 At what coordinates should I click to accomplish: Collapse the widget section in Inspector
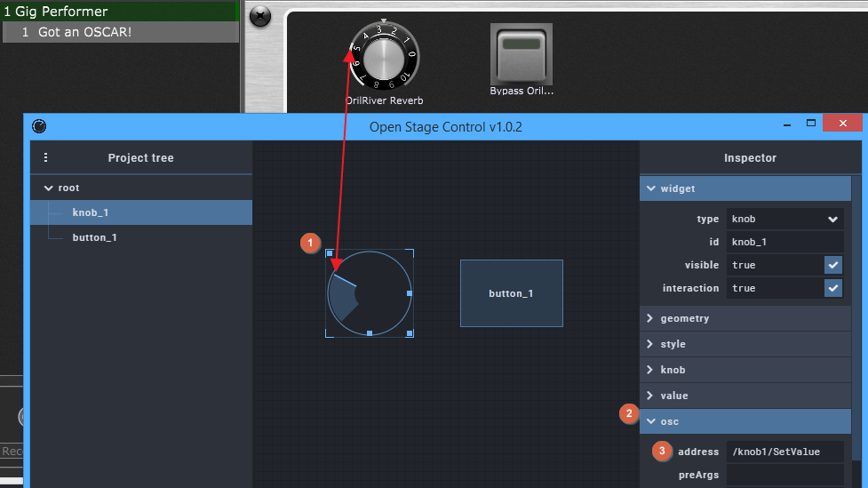(745, 188)
